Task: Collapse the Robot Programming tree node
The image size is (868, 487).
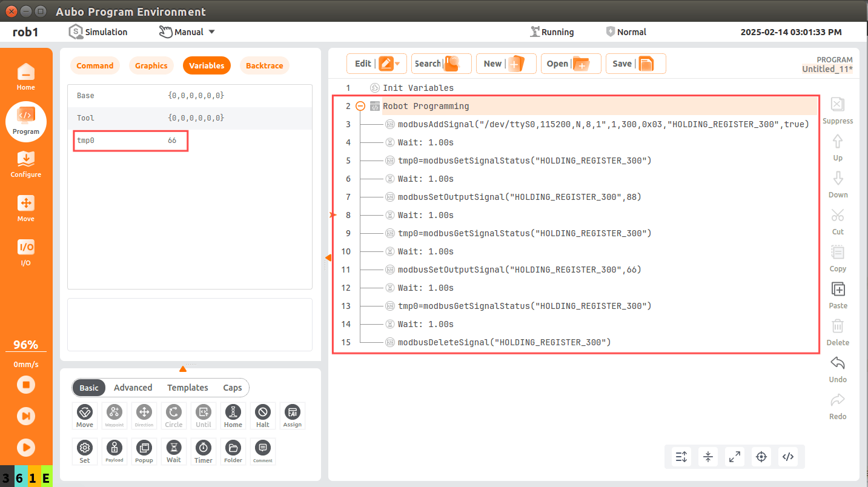Action: pos(360,106)
